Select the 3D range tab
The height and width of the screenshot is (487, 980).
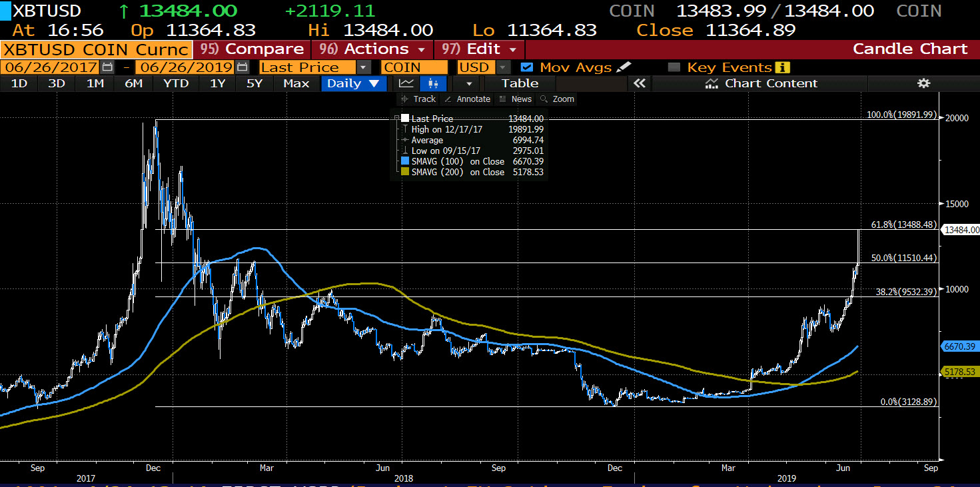pos(57,83)
